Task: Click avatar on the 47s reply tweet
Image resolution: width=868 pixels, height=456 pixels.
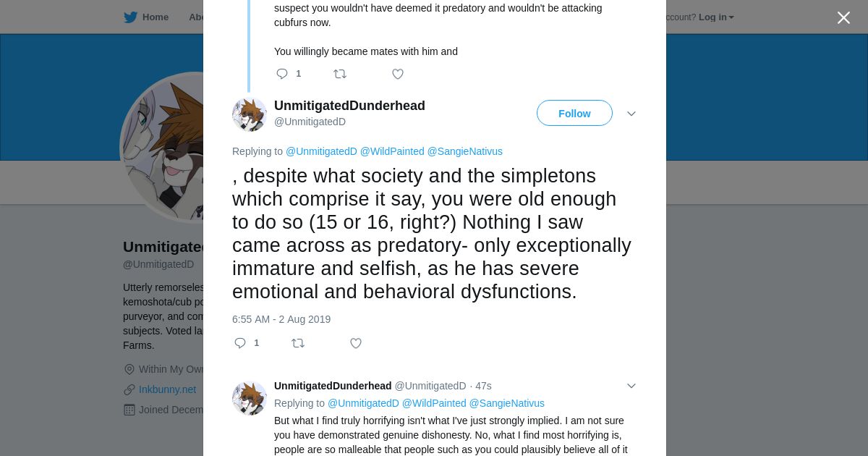Action: pos(250,398)
